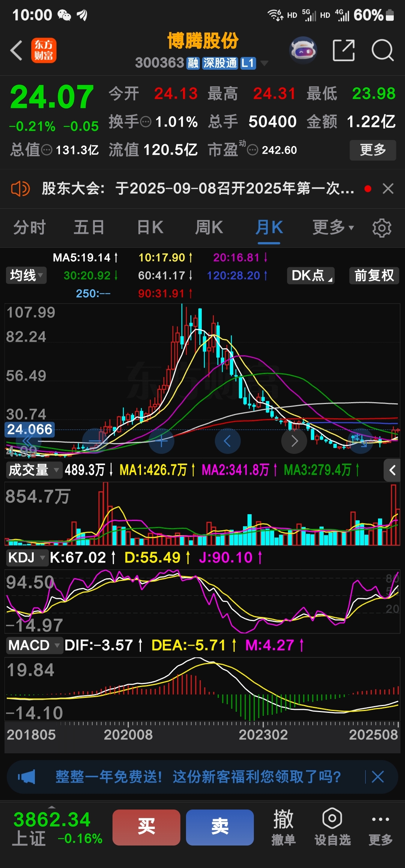The height and width of the screenshot is (868, 405).
Task: Tap the speaker announcement icon
Action: click(20, 189)
